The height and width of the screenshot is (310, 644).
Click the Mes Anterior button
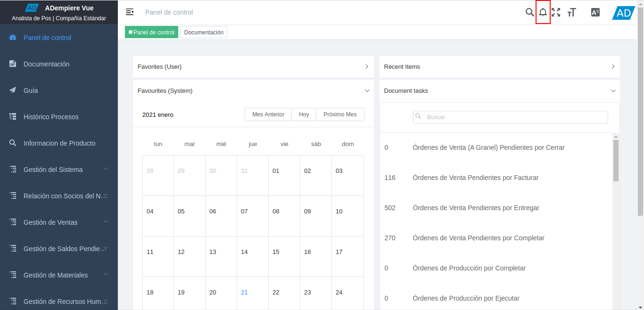click(268, 114)
